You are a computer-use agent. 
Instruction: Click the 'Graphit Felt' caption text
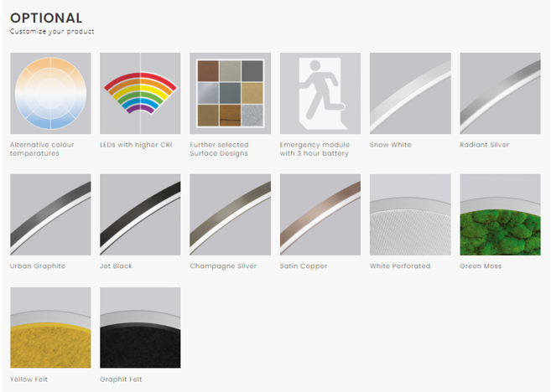pos(121,379)
